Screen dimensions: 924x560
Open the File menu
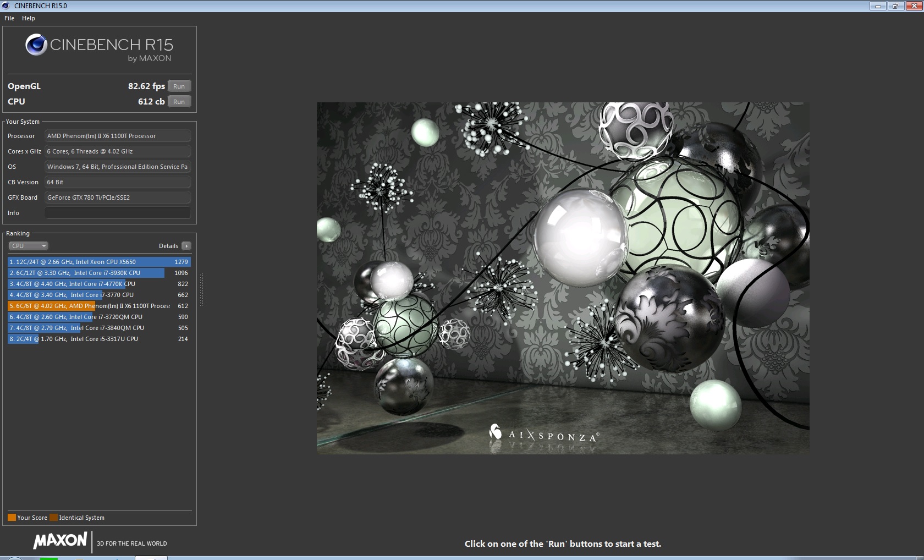pos(9,18)
